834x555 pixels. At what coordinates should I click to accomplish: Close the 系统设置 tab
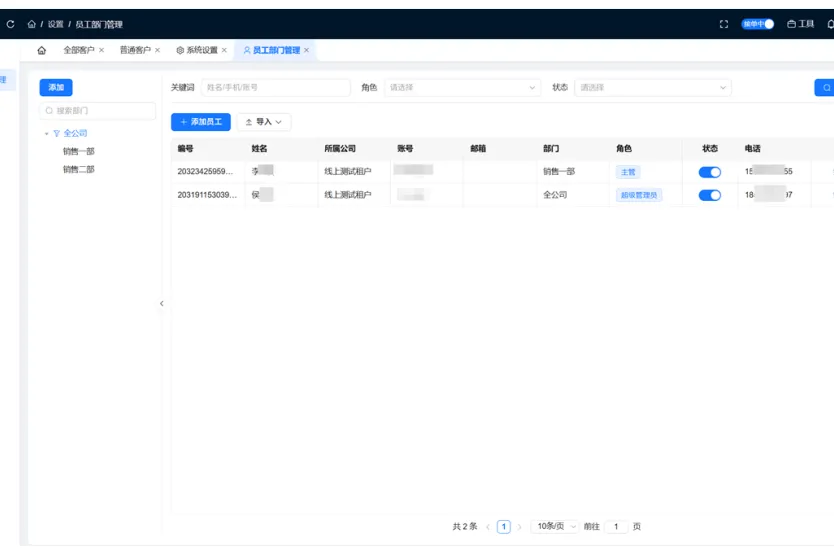(x=224, y=50)
